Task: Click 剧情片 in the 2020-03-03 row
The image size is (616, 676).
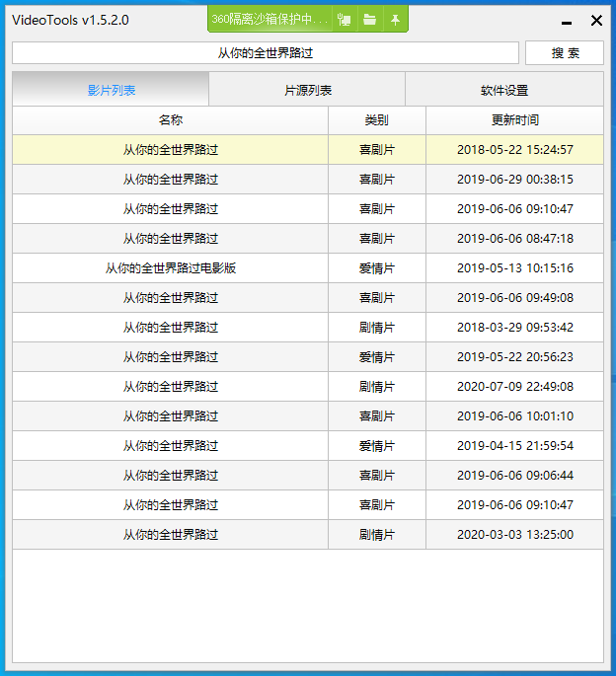Action: click(376, 535)
